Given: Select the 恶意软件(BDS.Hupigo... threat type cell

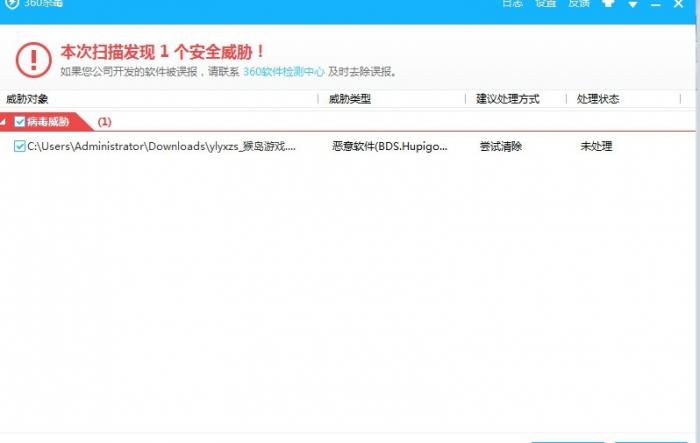Looking at the screenshot, I should pyautogui.click(x=389, y=146).
